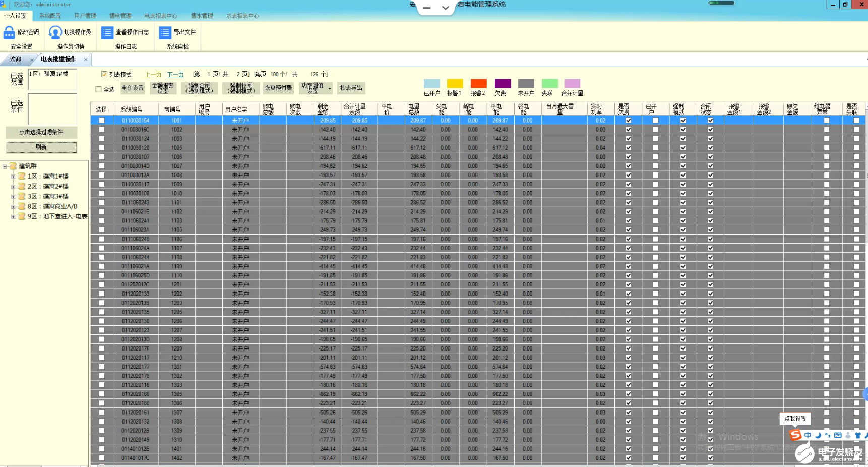Toggle 强制模式 checkbox in row 1003
Screen dimensions: 868x467
click(x=683, y=139)
